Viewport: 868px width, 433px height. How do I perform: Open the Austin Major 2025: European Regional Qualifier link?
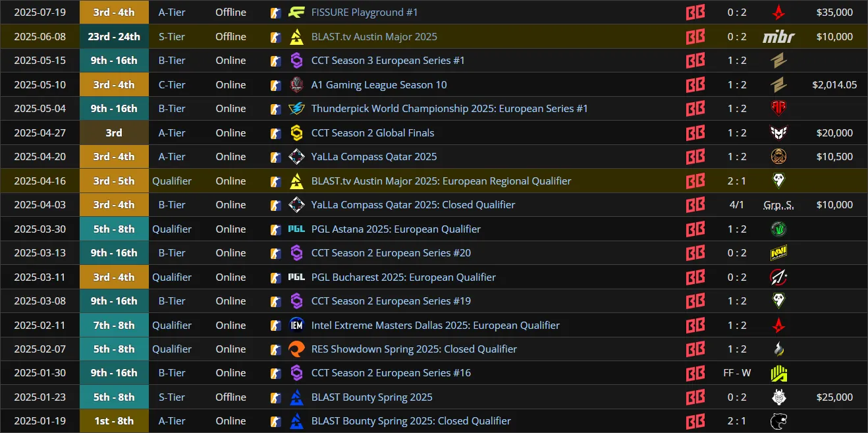[x=441, y=181]
